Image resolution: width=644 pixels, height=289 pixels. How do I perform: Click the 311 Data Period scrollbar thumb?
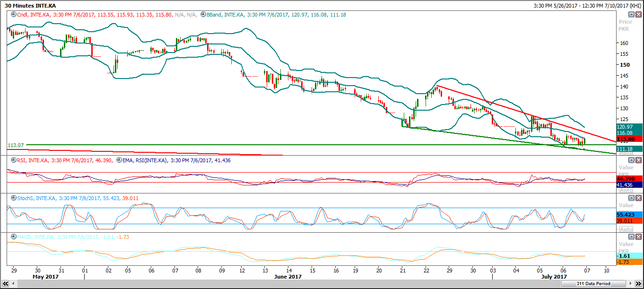coord(593,283)
